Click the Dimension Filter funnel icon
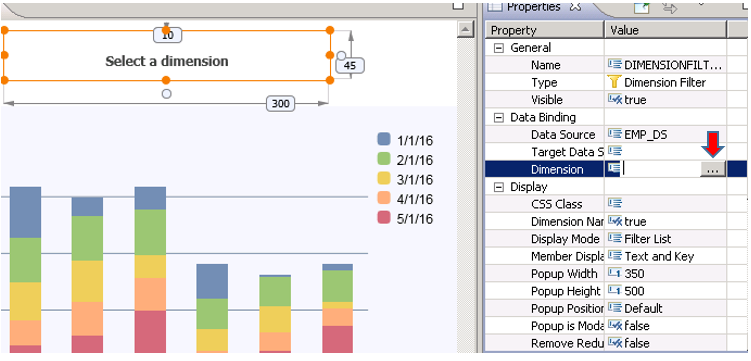The image size is (751, 361). (x=614, y=82)
